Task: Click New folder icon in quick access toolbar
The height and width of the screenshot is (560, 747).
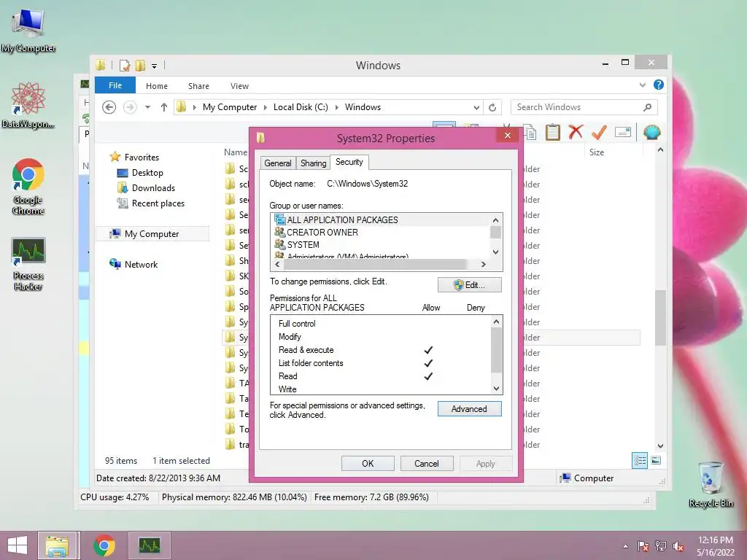Action: point(140,65)
